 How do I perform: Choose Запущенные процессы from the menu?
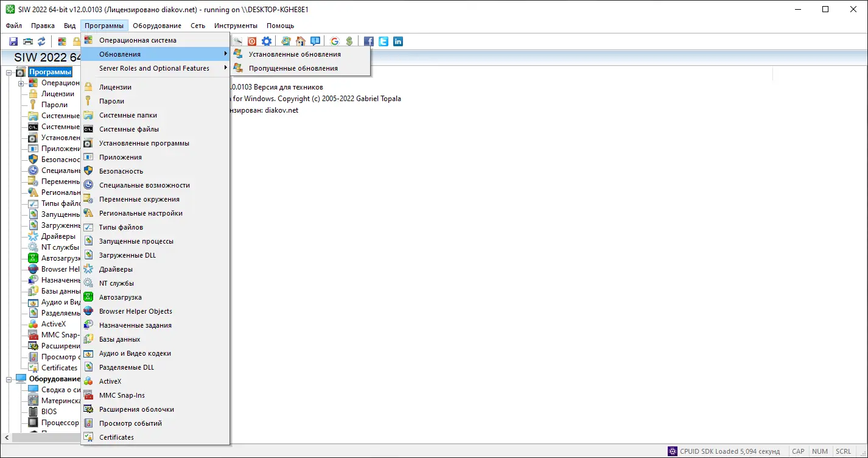155,241
